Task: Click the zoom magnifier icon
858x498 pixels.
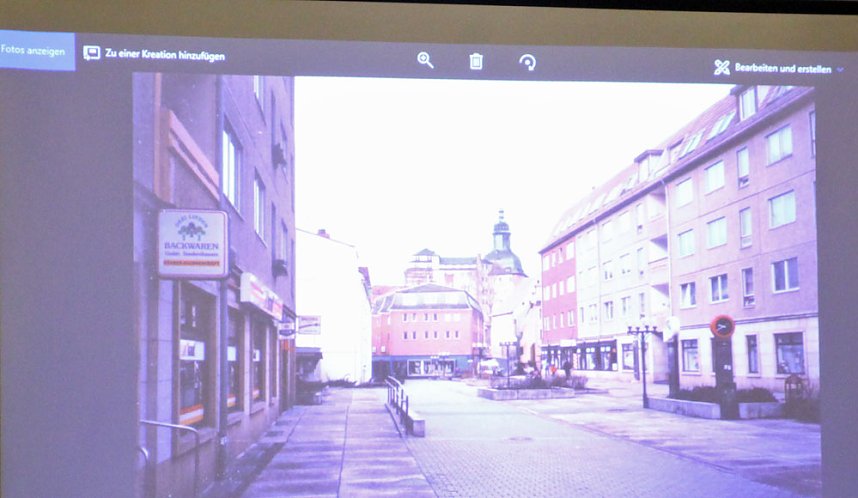Action: pyautogui.click(x=425, y=61)
